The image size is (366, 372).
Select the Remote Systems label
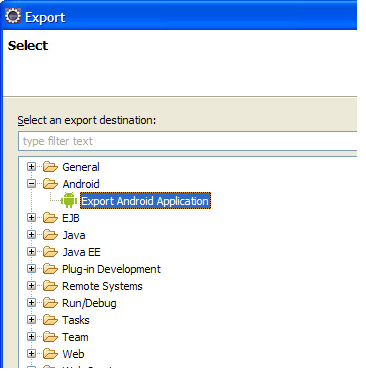[102, 286]
